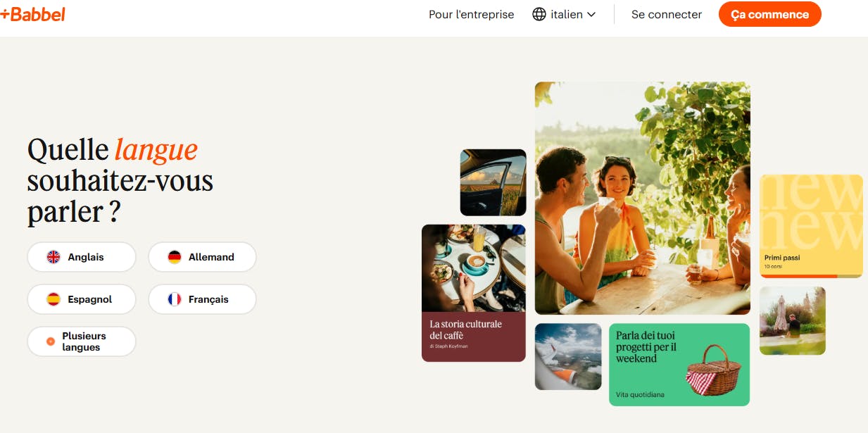Viewport: 868px width, 433px height.
Task: Select the Plusieurs langues option
Action: pos(82,341)
